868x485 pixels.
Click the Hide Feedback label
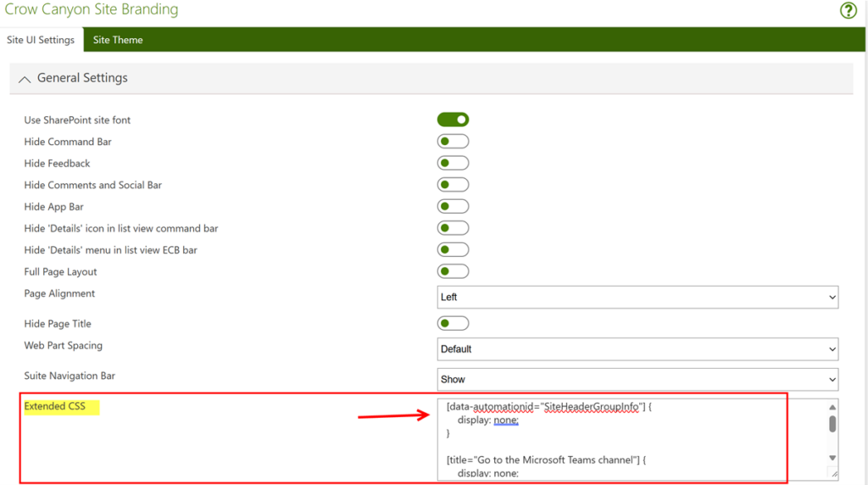(x=57, y=164)
